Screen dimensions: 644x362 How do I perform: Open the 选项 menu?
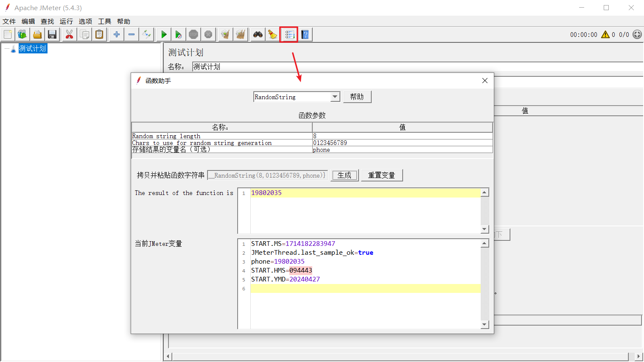point(85,21)
